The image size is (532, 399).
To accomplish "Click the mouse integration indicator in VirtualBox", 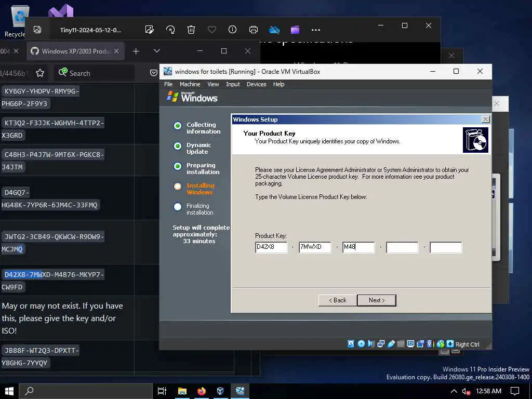I will pos(441,344).
